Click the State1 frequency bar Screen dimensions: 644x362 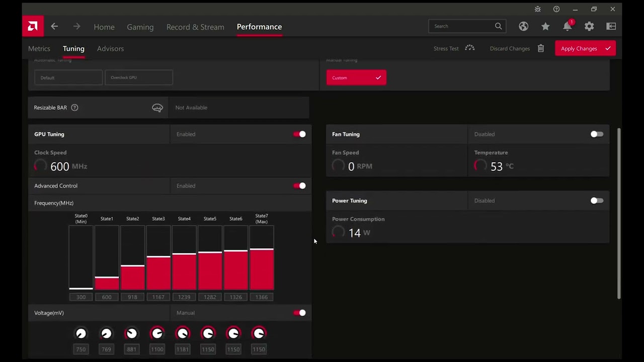[x=107, y=258]
